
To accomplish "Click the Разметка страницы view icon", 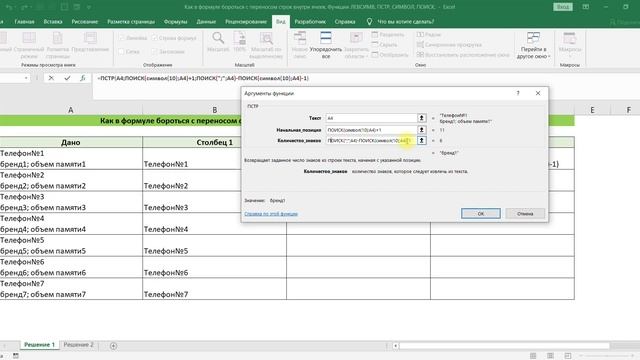I will 58,45.
